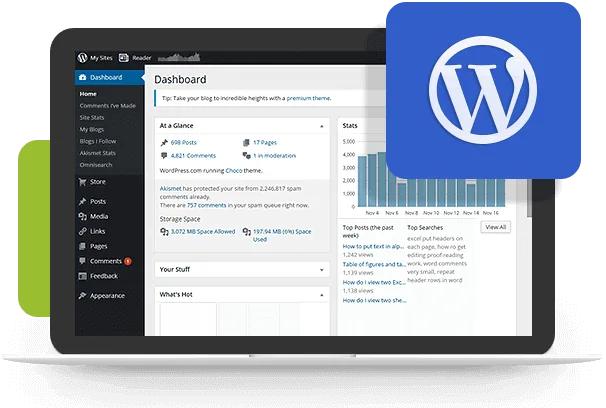Image resolution: width=606 pixels, height=408 pixels.
Task: Click the pin icon beside 698 Posts
Action: [164, 143]
